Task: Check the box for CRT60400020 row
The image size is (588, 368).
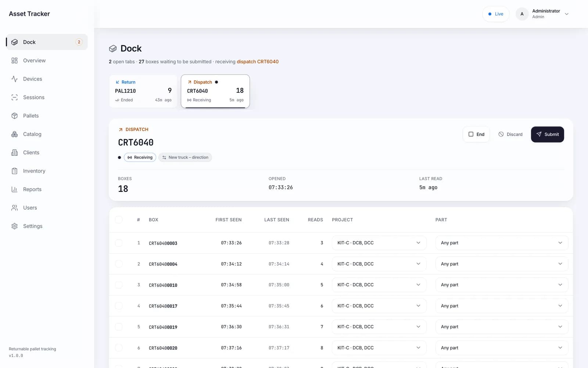Action: [119, 348]
